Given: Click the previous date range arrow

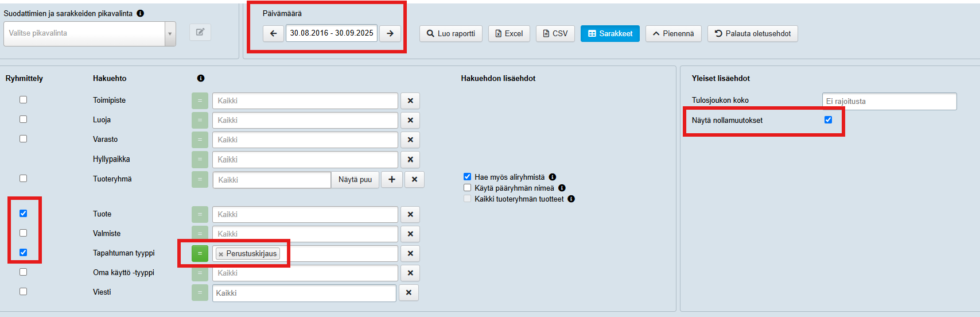Looking at the screenshot, I should click(273, 33).
